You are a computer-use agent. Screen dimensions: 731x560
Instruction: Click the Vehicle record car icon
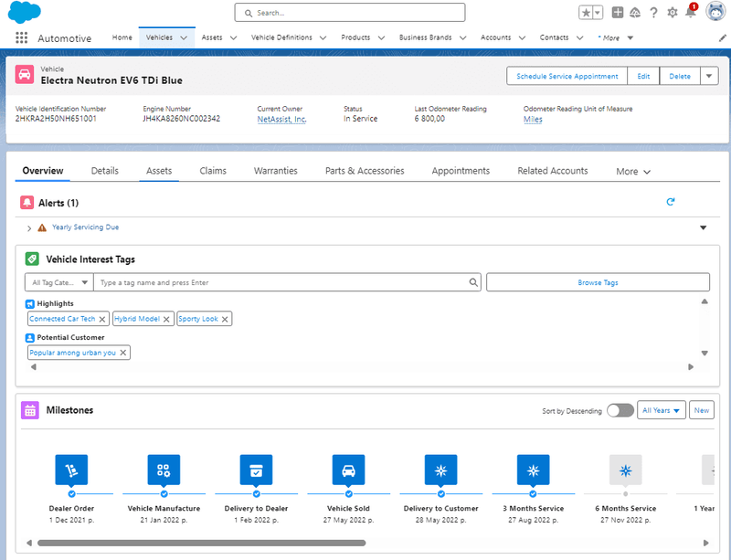(25, 75)
